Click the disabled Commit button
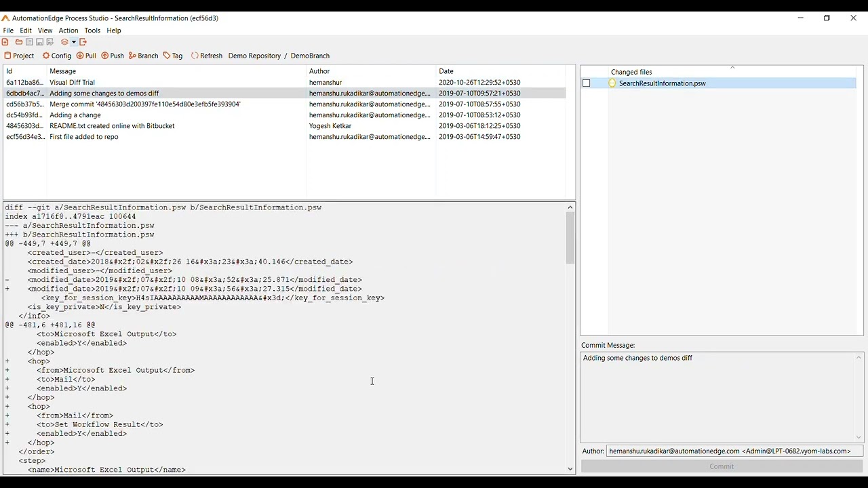 pyautogui.click(x=722, y=466)
